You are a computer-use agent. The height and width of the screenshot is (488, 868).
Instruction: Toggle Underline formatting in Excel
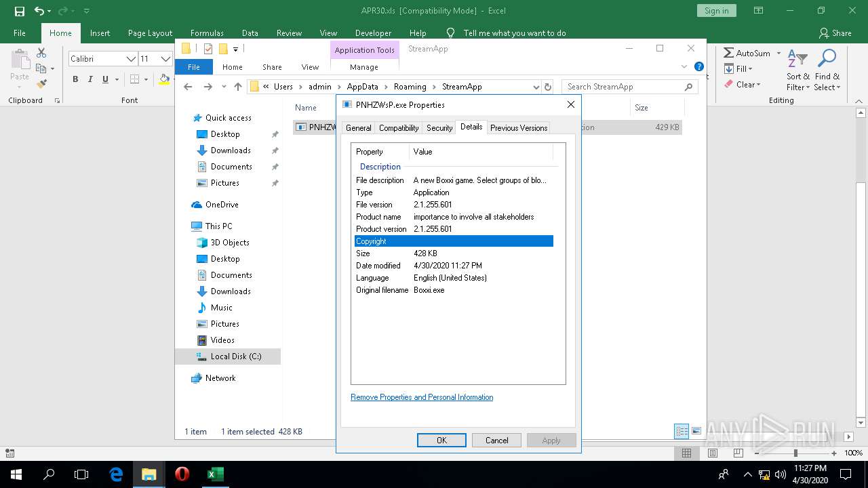click(x=105, y=79)
